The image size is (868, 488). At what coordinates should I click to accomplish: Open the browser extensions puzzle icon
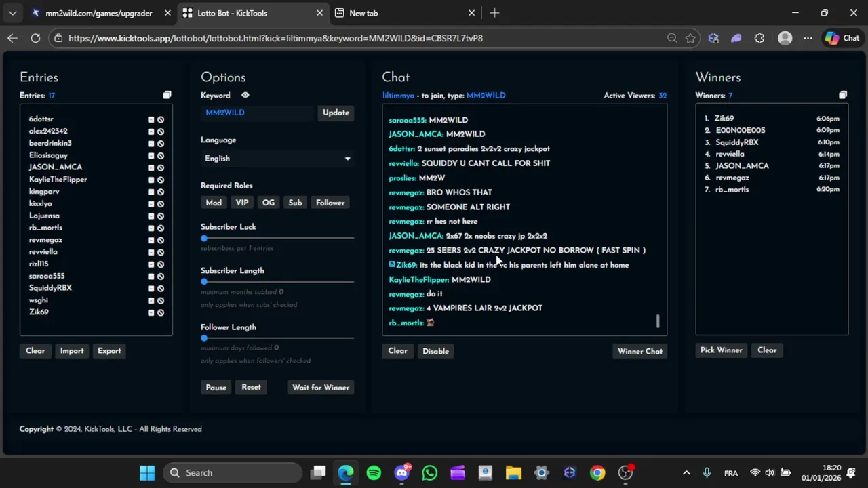point(759,39)
